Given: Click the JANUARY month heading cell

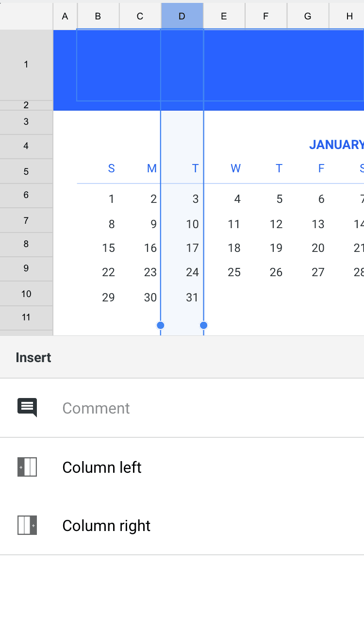Looking at the screenshot, I should (x=336, y=145).
